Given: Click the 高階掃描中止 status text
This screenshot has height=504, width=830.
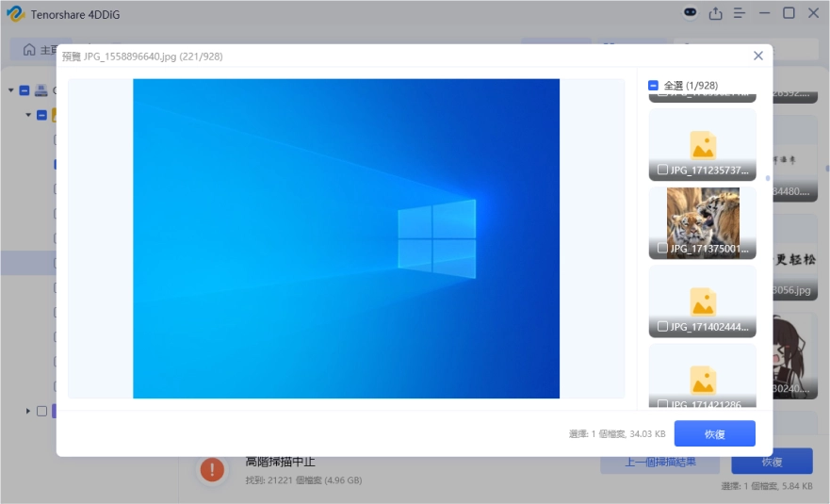Looking at the screenshot, I should [280, 463].
